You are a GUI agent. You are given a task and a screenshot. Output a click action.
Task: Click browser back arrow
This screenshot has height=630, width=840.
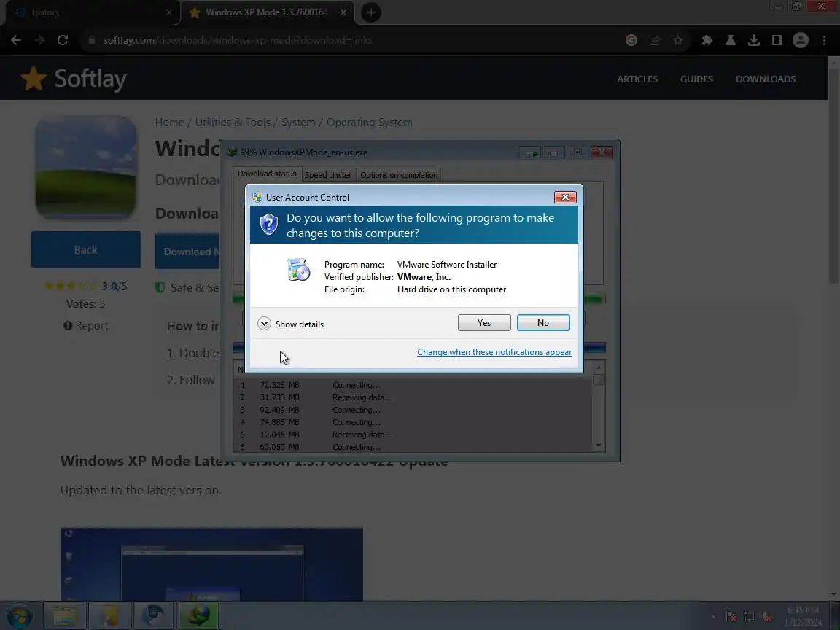[x=16, y=40]
